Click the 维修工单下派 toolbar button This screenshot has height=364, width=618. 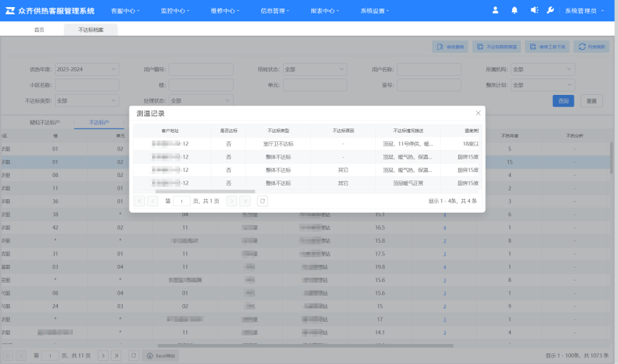pos(547,47)
